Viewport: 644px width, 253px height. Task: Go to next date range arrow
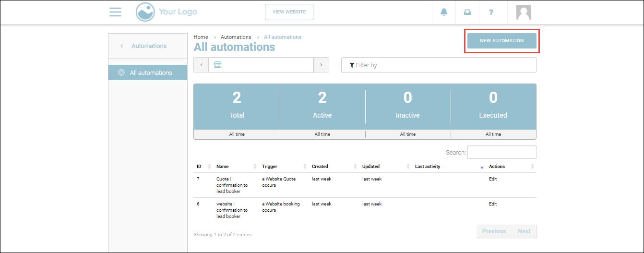[321, 65]
